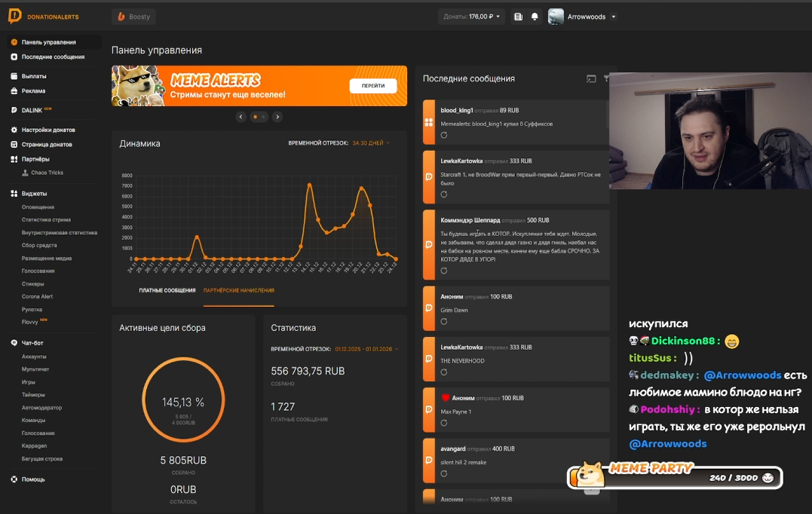Replay THE NEVERHOOD 333 RUB alert
Image resolution: width=812 pixels, height=514 pixels.
pyautogui.click(x=444, y=372)
